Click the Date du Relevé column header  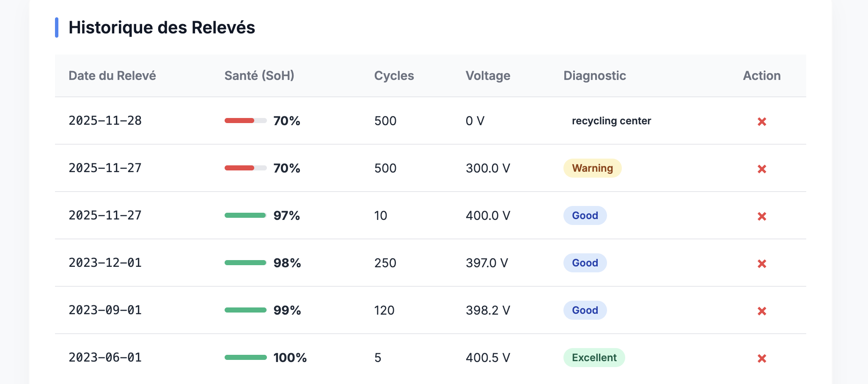pyautogui.click(x=112, y=76)
